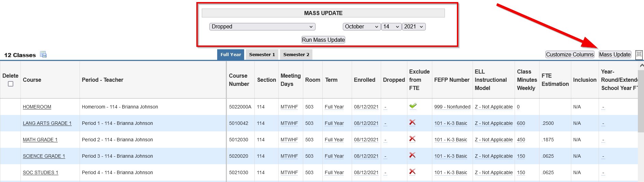Sort by the Period - Teacher column header
Viewport: 644px width, 182px height.
[x=102, y=80]
